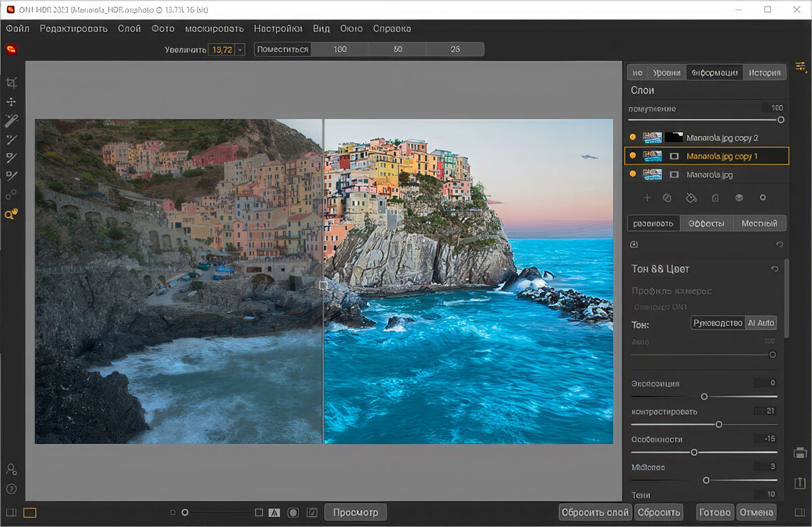
Task: Click the pencil square icon in the bottom bar
Action: (312, 512)
